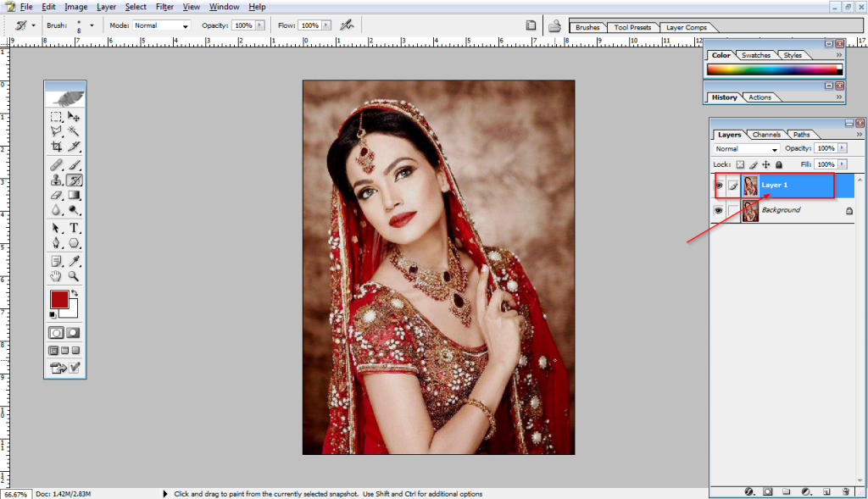Open the Layer menu
Screen dimensions: 868x499
[x=106, y=7]
